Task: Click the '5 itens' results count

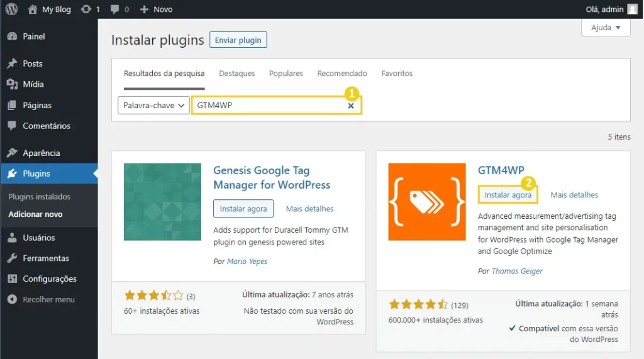Action: tap(619, 137)
